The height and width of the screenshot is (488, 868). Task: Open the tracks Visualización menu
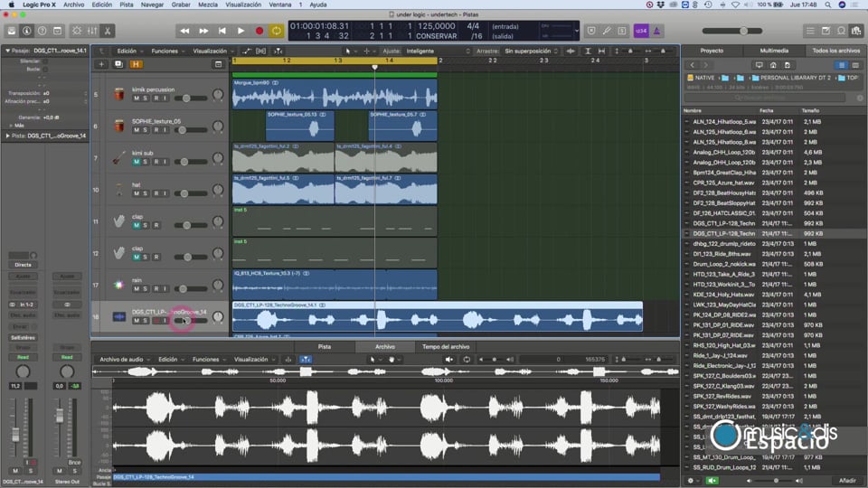212,51
